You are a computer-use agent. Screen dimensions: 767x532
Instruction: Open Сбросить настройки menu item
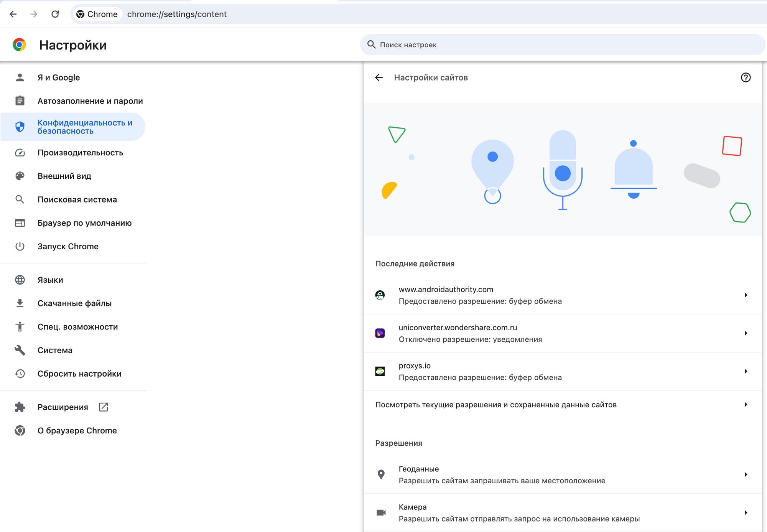(79, 374)
